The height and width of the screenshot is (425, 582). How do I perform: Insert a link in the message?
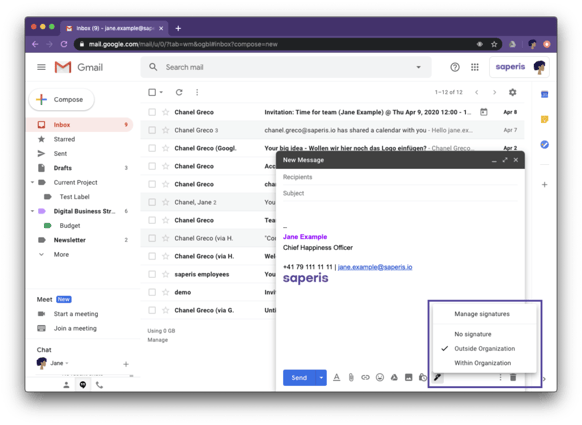365,377
